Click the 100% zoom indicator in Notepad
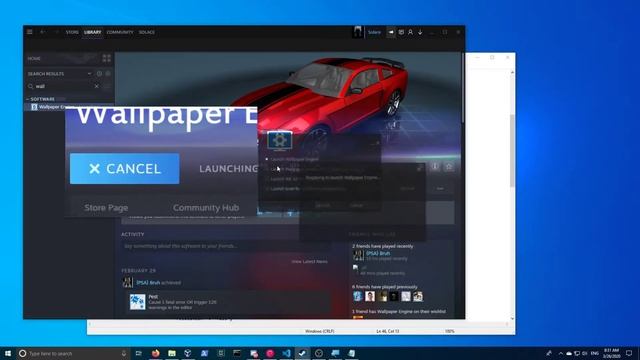Viewport: 640px width, 360px height. click(449, 331)
